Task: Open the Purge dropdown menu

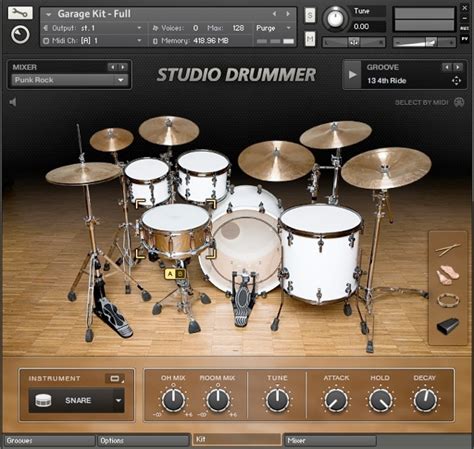Action: point(273,28)
